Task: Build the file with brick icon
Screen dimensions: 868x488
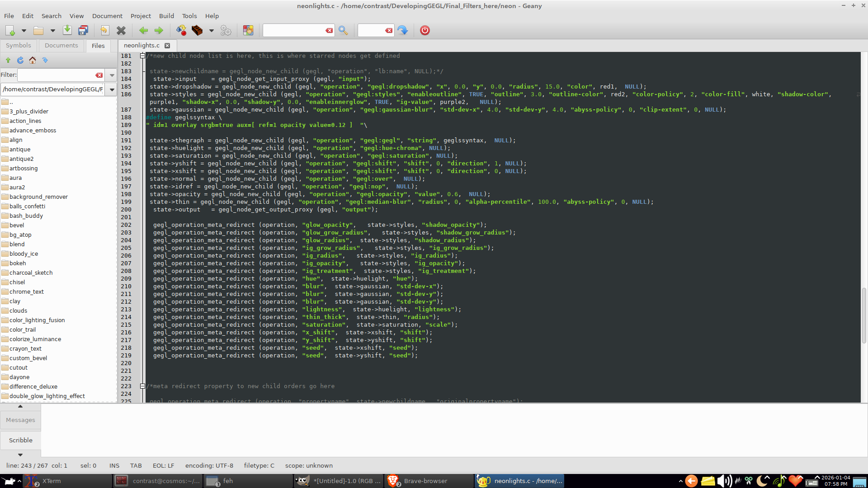Action: coord(197,30)
